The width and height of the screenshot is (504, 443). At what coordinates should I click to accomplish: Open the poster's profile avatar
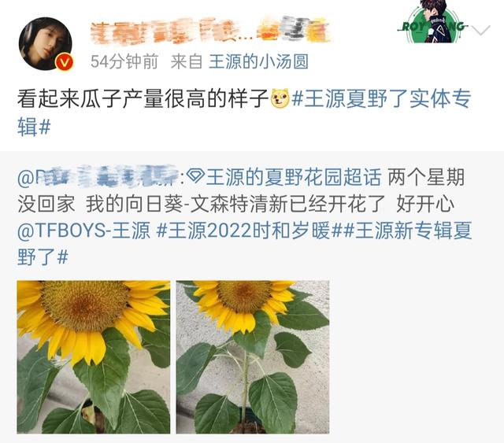pyautogui.click(x=46, y=44)
